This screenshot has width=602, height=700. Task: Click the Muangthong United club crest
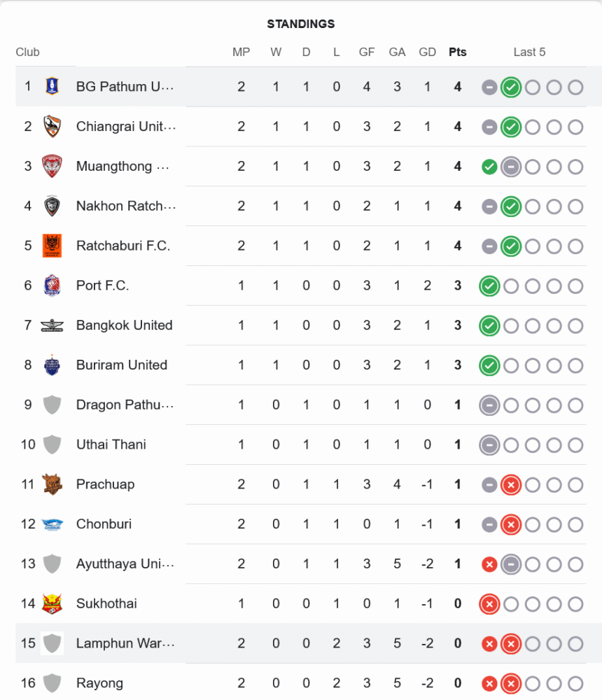pyautogui.click(x=52, y=167)
